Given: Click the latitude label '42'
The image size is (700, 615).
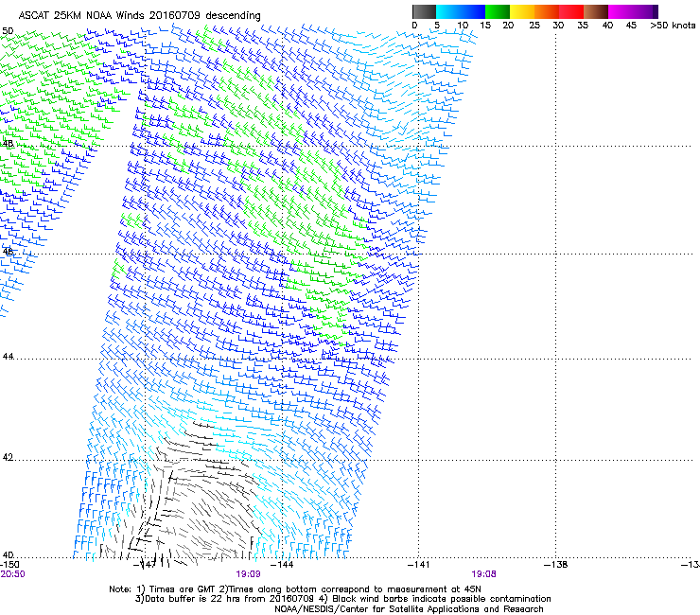Looking at the screenshot, I should pyautogui.click(x=8, y=457).
